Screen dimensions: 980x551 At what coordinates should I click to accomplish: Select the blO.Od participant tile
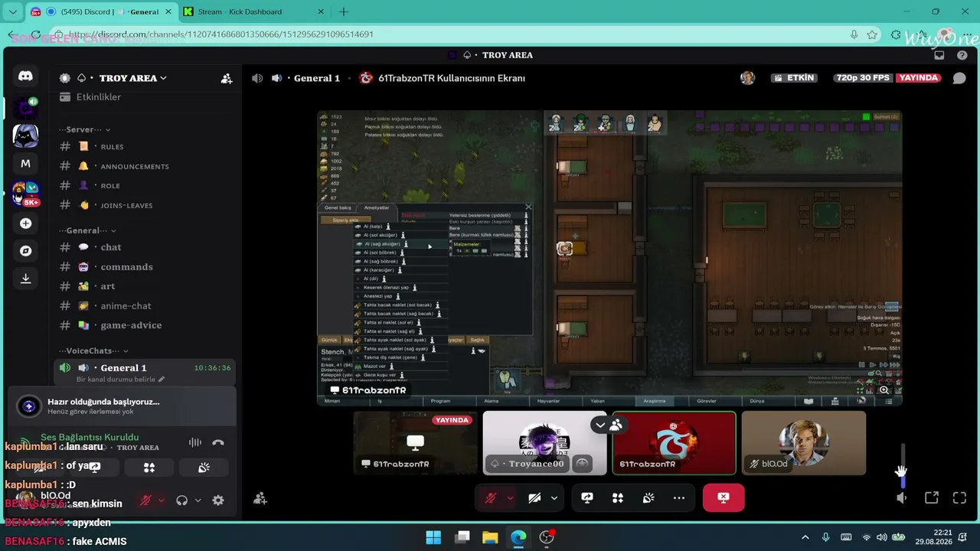pos(803,443)
